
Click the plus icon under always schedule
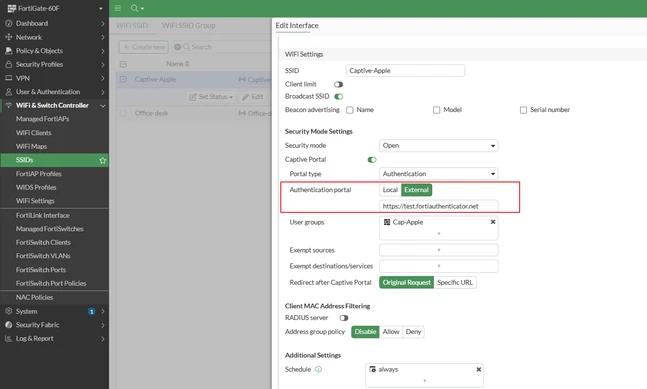(x=425, y=381)
